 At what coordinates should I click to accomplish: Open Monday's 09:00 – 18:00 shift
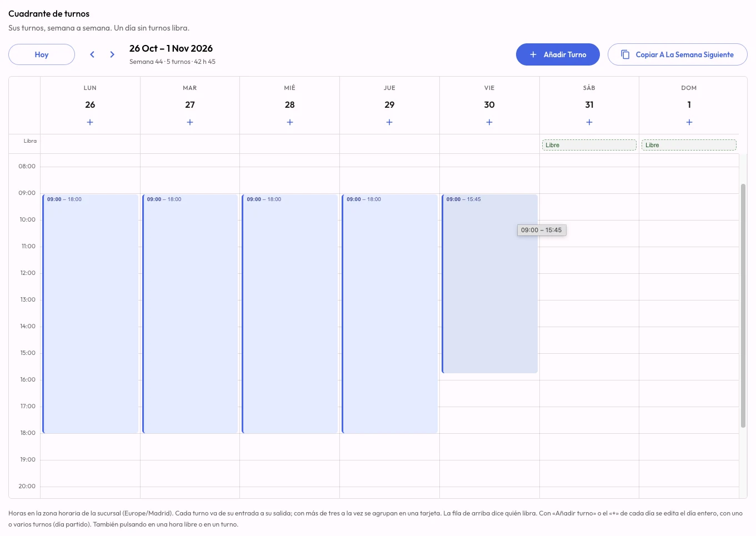click(90, 314)
